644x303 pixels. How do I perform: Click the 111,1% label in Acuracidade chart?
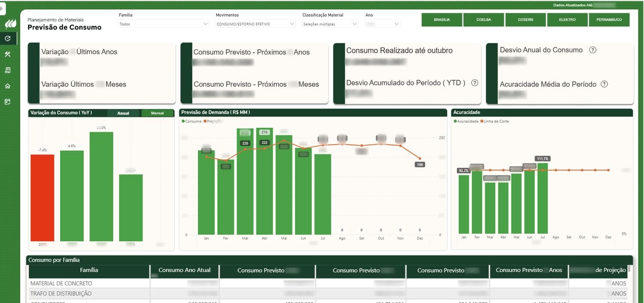click(x=543, y=159)
